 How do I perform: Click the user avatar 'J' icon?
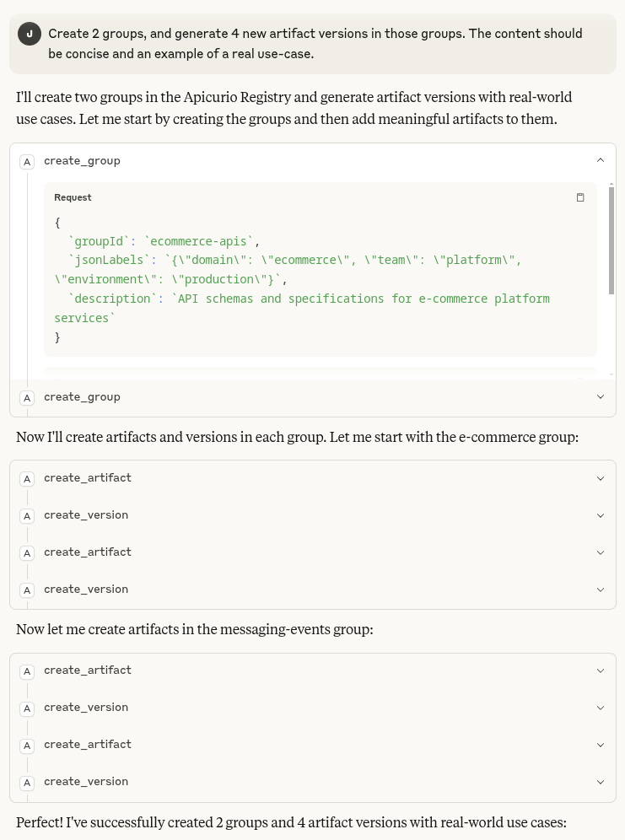tap(30, 34)
